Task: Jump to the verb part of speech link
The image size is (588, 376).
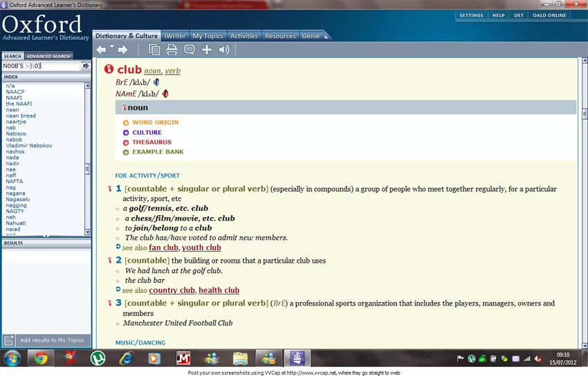Action: pos(172,70)
